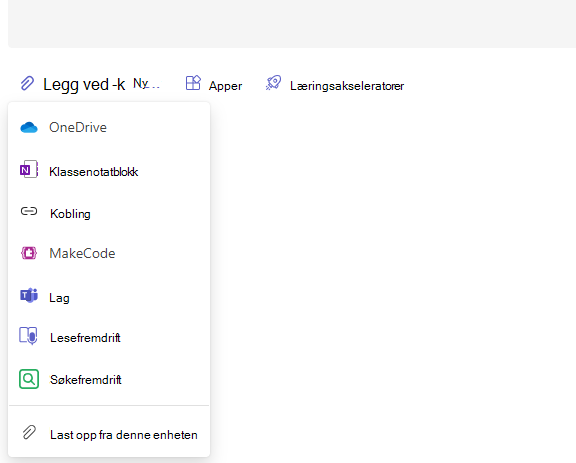576x463 pixels.
Task: Open the Legg ved attachment menu label
Action: point(84,85)
